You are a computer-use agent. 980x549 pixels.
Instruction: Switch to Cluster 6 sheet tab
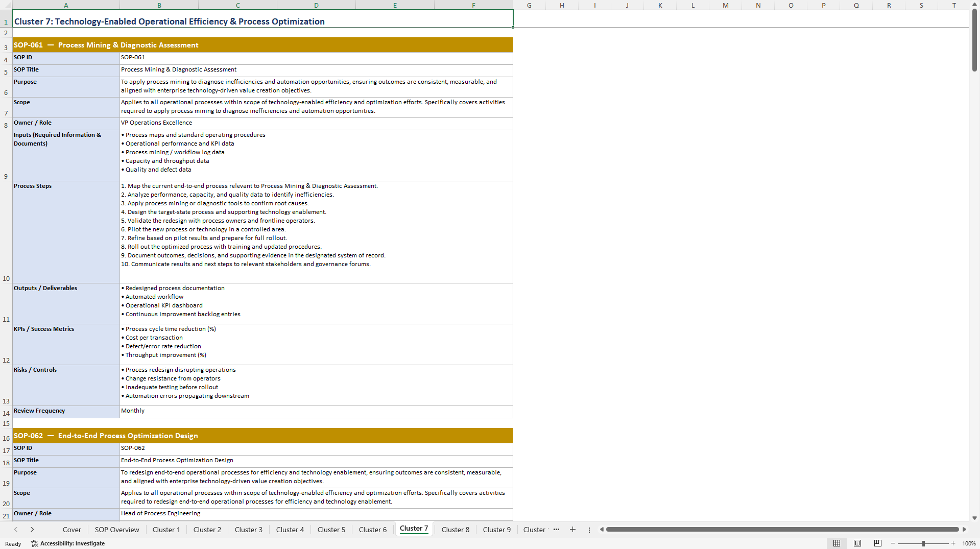373,530
